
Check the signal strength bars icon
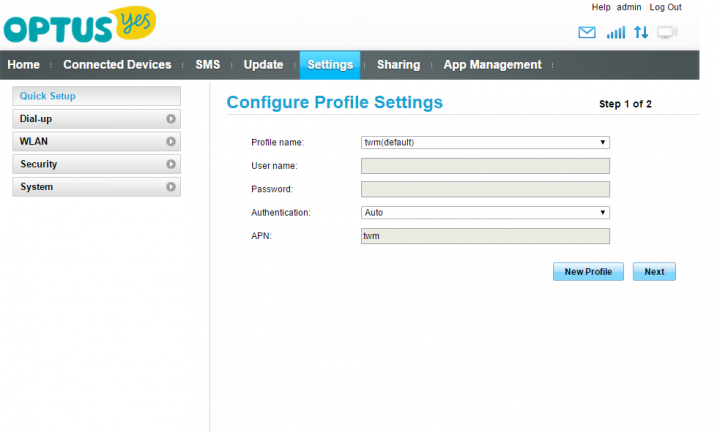pyautogui.click(x=616, y=33)
